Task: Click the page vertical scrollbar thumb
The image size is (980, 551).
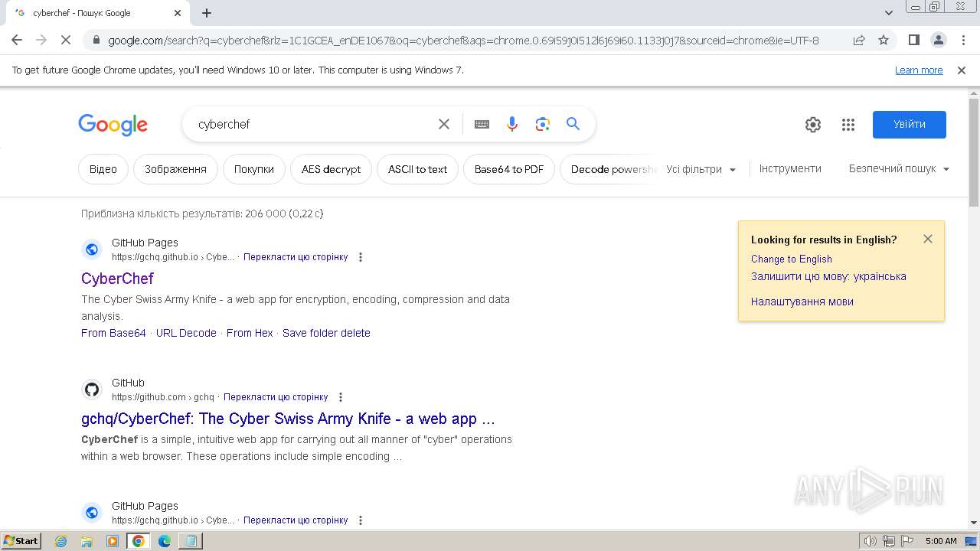Action: coord(974,153)
